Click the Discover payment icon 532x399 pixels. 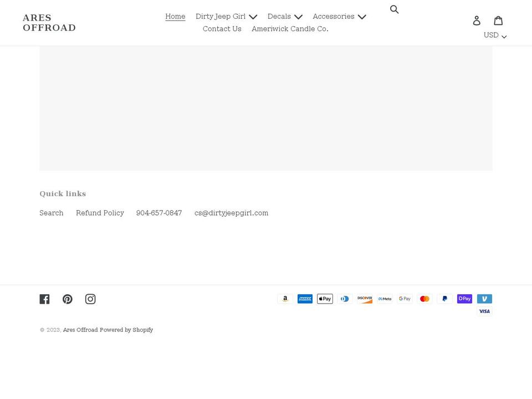pyautogui.click(x=365, y=299)
